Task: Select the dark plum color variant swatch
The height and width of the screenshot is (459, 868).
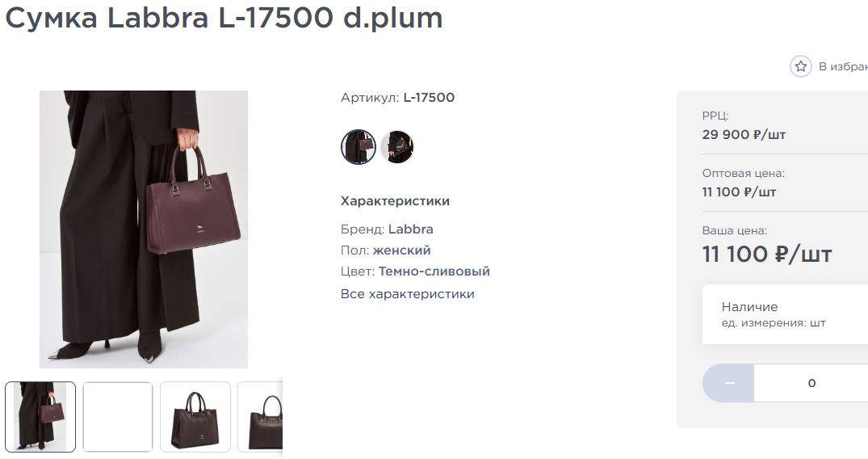Action: tap(359, 147)
